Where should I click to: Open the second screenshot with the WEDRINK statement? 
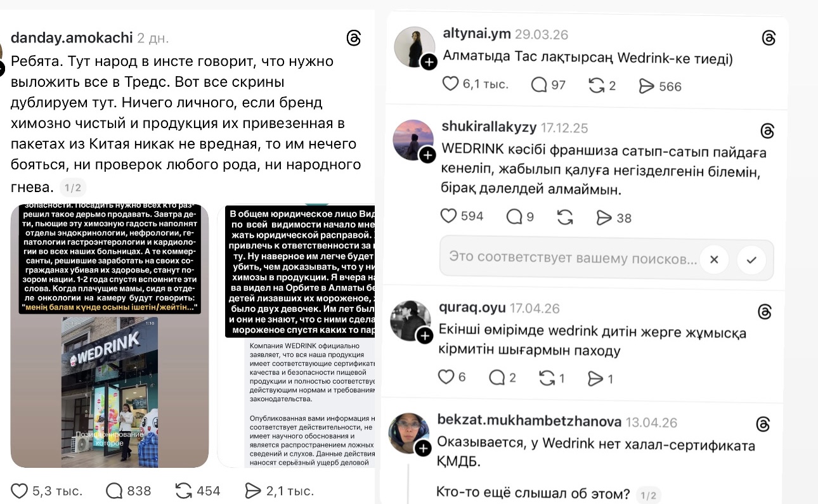(297, 336)
